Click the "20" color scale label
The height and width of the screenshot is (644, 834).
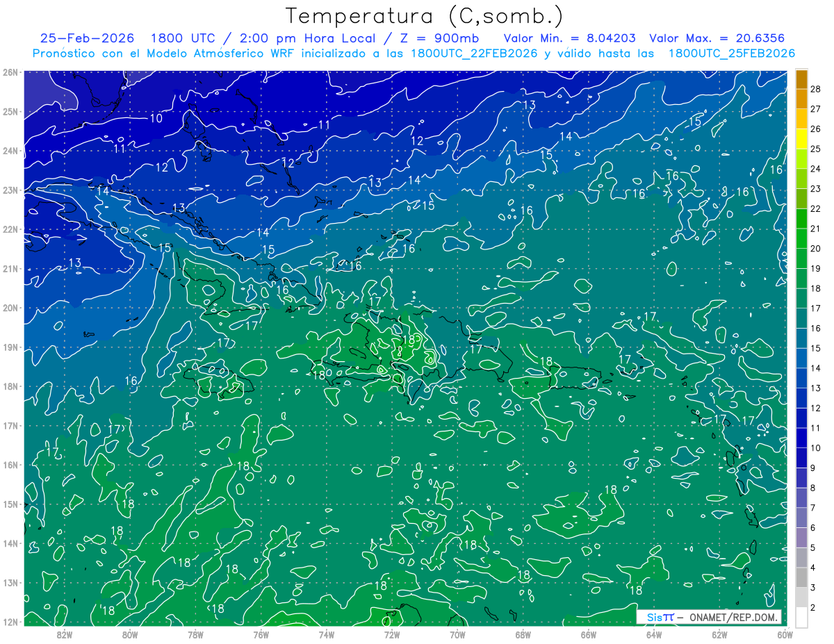tap(816, 249)
